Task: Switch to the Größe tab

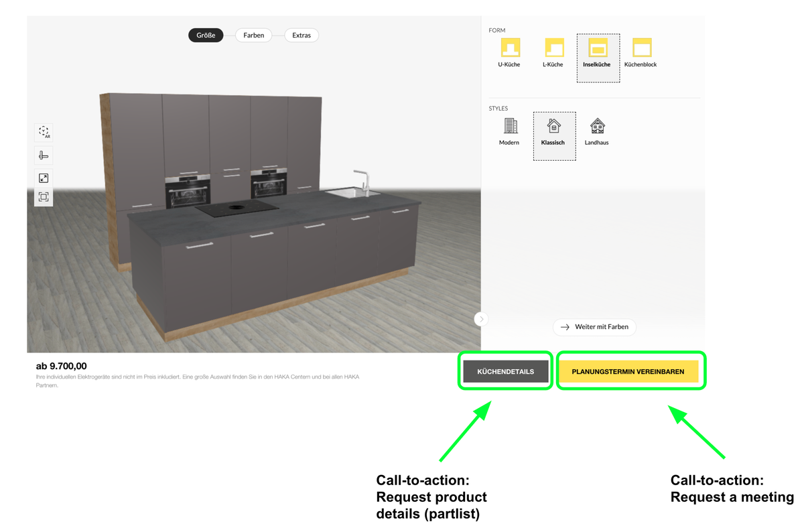Action: 206,35
